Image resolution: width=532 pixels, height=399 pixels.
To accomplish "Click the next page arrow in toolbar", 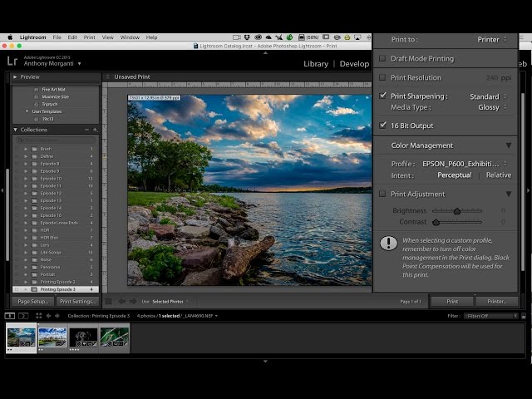I will coord(132,302).
